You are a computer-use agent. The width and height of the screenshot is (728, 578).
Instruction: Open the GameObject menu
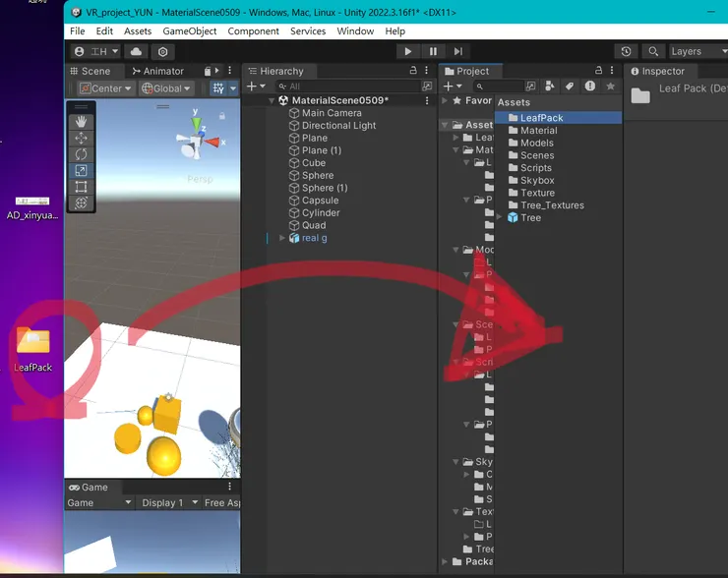(x=189, y=31)
